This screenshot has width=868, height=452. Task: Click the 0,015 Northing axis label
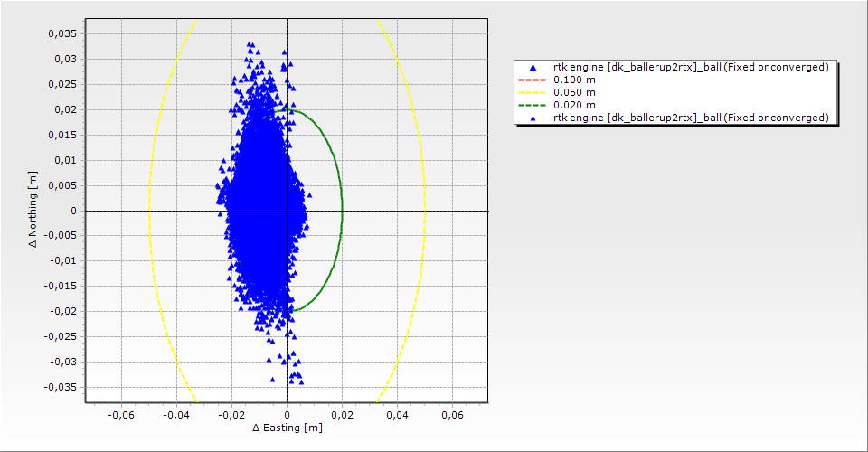[62, 135]
